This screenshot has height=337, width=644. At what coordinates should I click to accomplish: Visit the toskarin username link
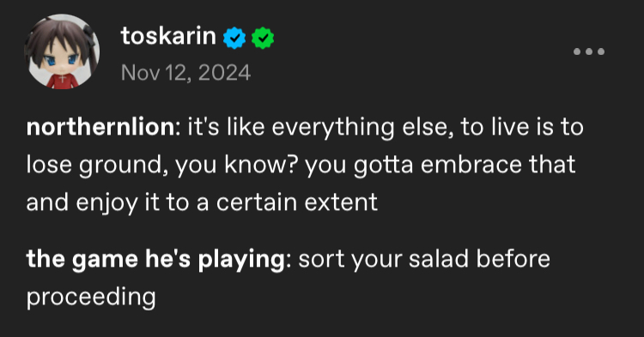tap(168, 36)
